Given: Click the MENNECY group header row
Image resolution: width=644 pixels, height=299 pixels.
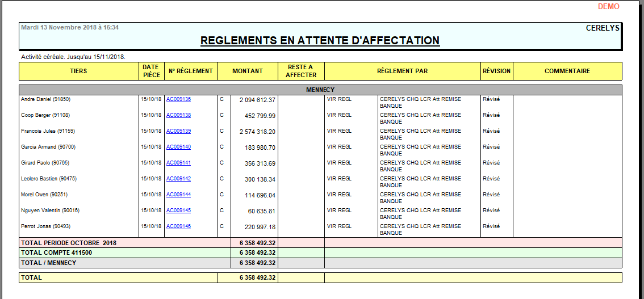Looking at the screenshot, I should 320,90.
